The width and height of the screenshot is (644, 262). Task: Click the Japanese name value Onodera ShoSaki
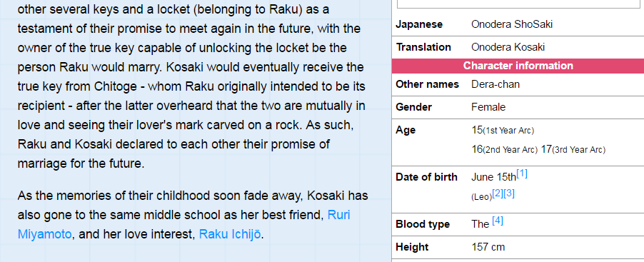[512, 24]
